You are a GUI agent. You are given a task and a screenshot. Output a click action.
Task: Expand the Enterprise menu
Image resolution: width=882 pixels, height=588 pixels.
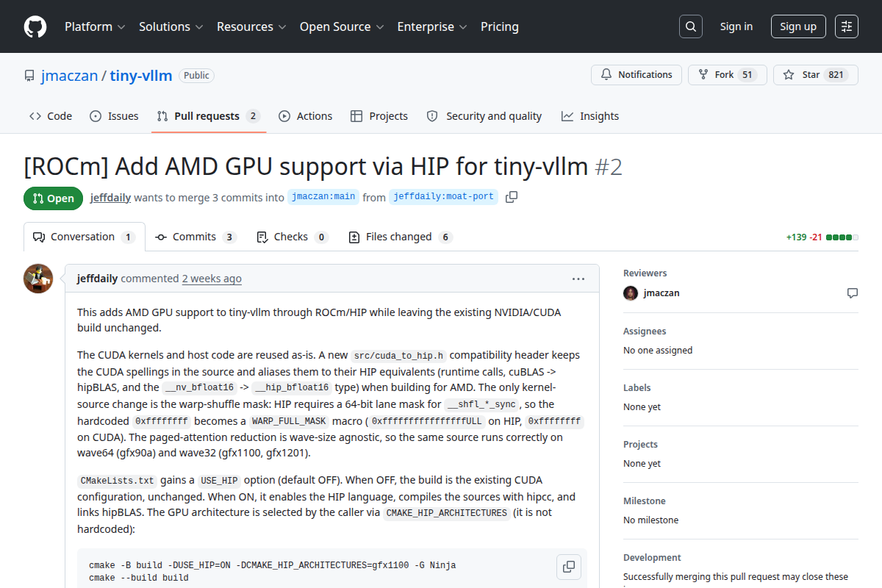coord(432,26)
